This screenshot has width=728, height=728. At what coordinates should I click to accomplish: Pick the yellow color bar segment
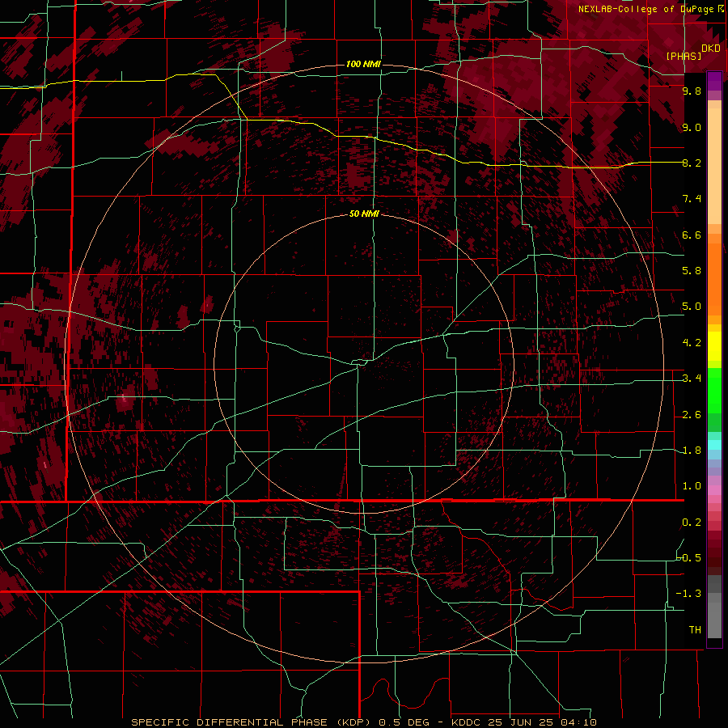coord(714,346)
